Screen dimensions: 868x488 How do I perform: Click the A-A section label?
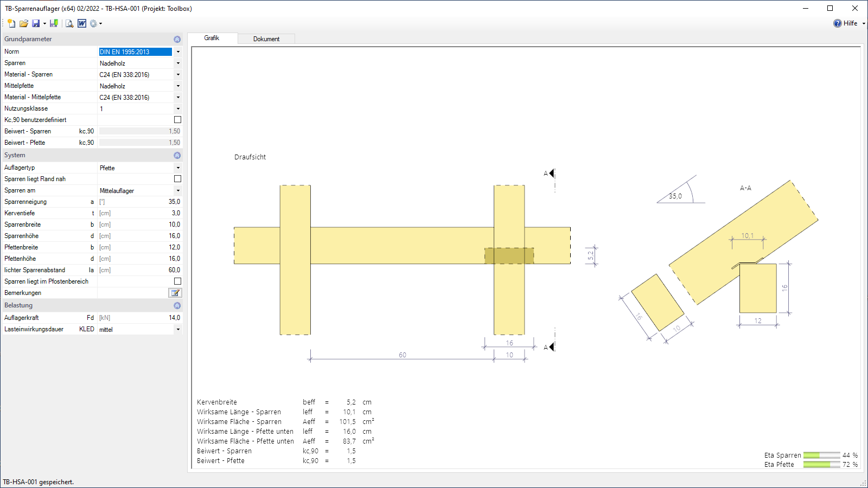point(745,188)
